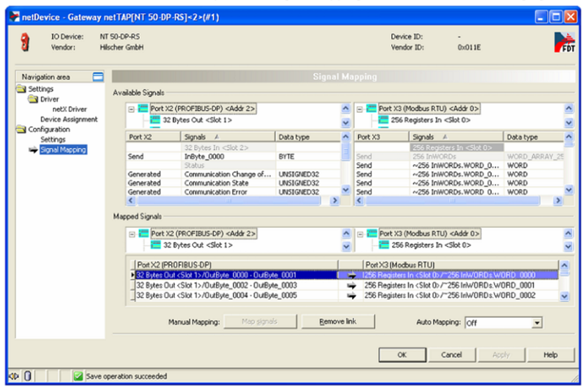Click the Cancel button
Image resolution: width=586 pixels, height=392 pixels.
point(451,355)
